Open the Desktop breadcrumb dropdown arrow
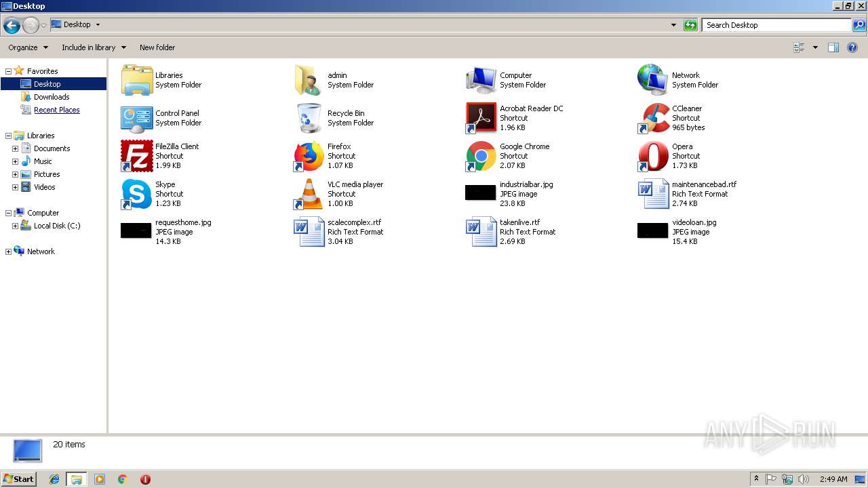 coord(98,25)
